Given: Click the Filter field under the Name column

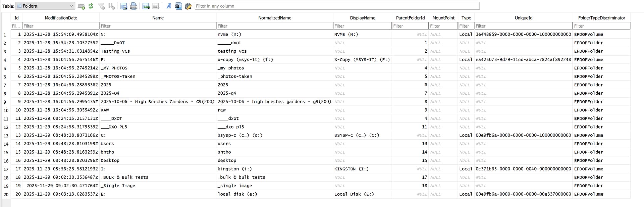Looking at the screenshot, I should (x=158, y=26).
